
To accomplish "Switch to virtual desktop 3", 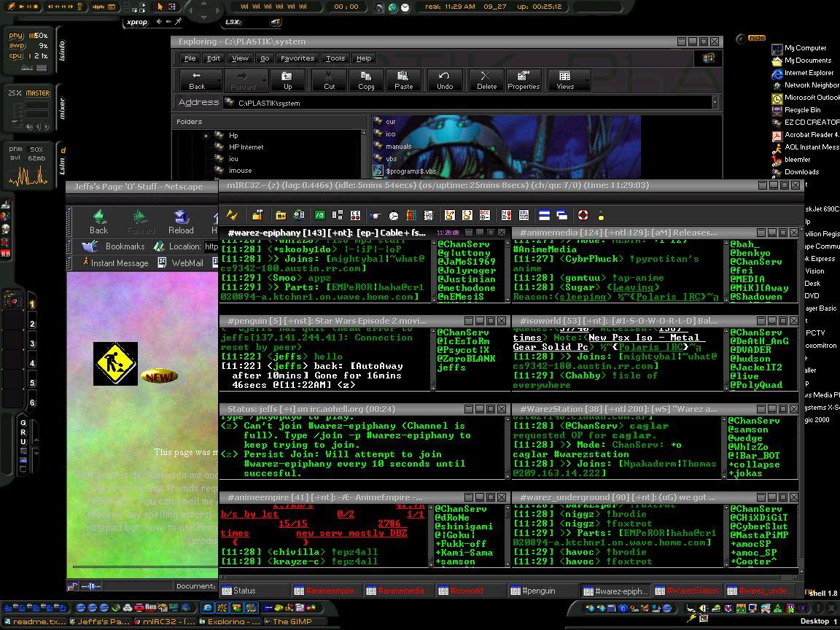I will pos(32,343).
